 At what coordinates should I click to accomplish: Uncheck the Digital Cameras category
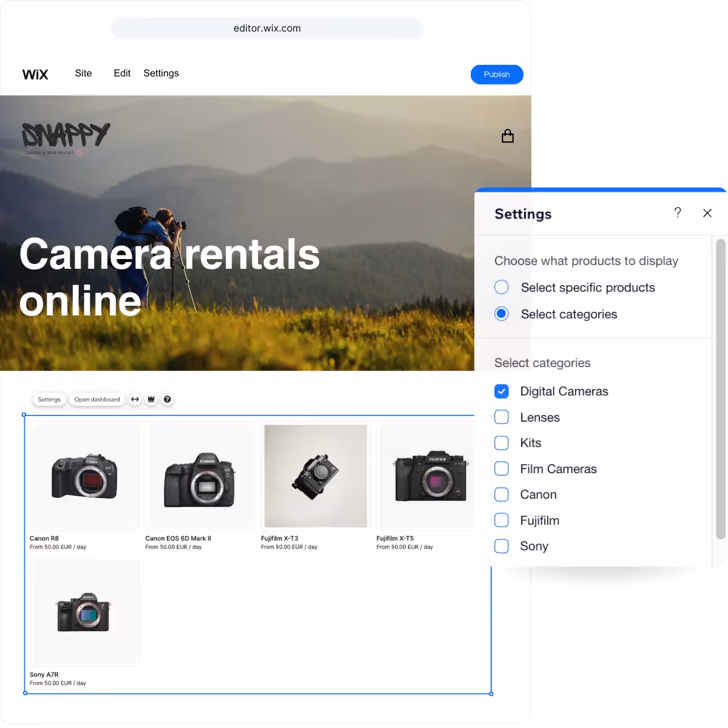pyautogui.click(x=502, y=391)
